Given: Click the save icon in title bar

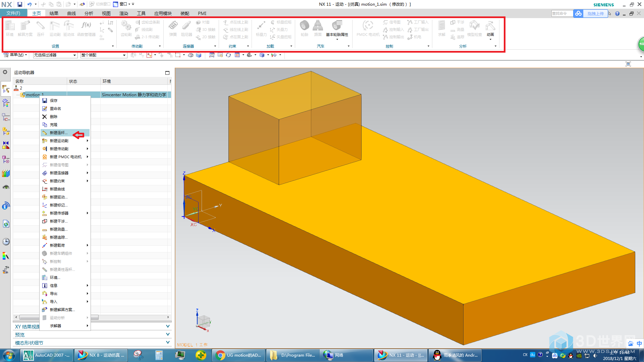Looking at the screenshot, I should (x=20, y=4).
